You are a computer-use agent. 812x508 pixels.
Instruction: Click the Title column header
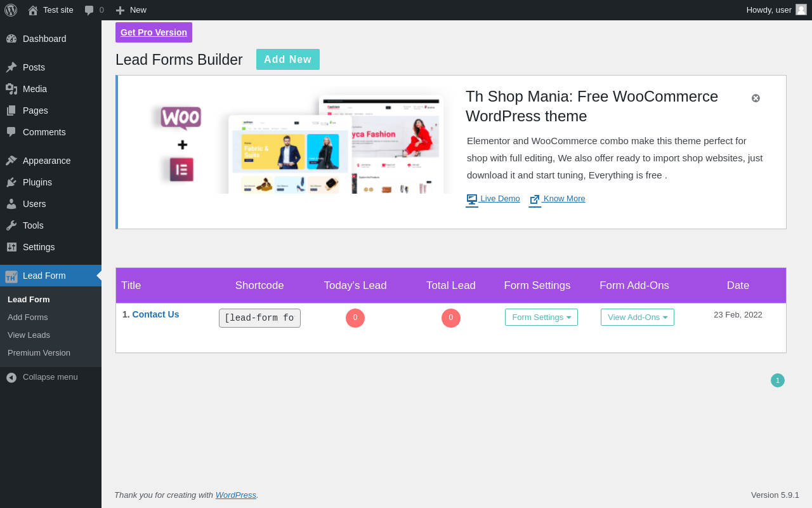[x=131, y=286]
